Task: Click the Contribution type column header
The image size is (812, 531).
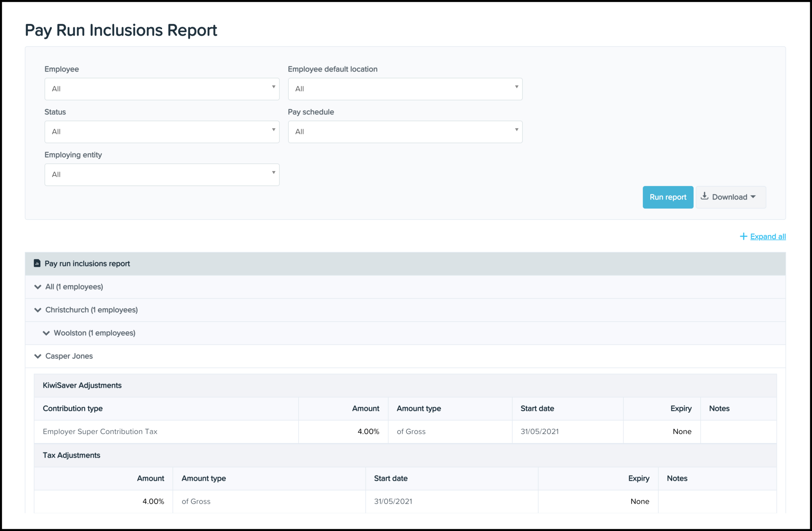Action: (x=73, y=409)
